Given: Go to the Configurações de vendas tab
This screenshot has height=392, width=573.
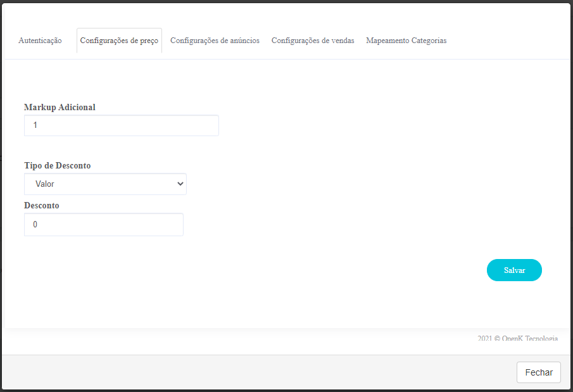Looking at the screenshot, I should [x=313, y=41].
